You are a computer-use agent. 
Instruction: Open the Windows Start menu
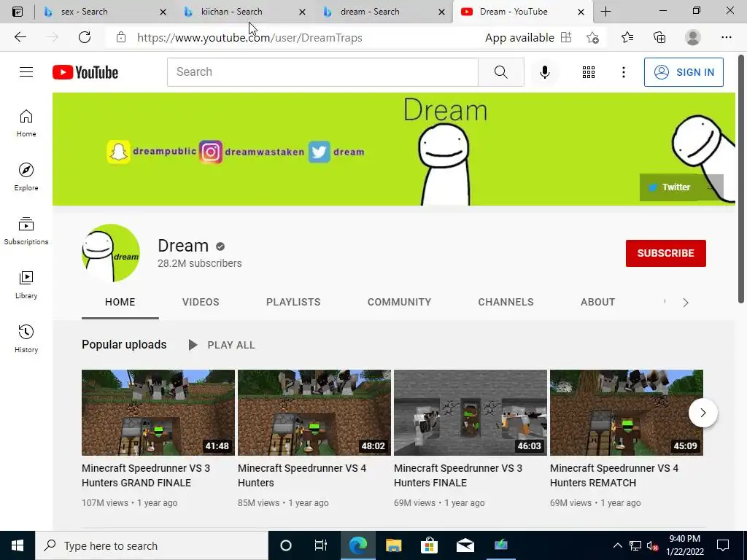click(18, 545)
